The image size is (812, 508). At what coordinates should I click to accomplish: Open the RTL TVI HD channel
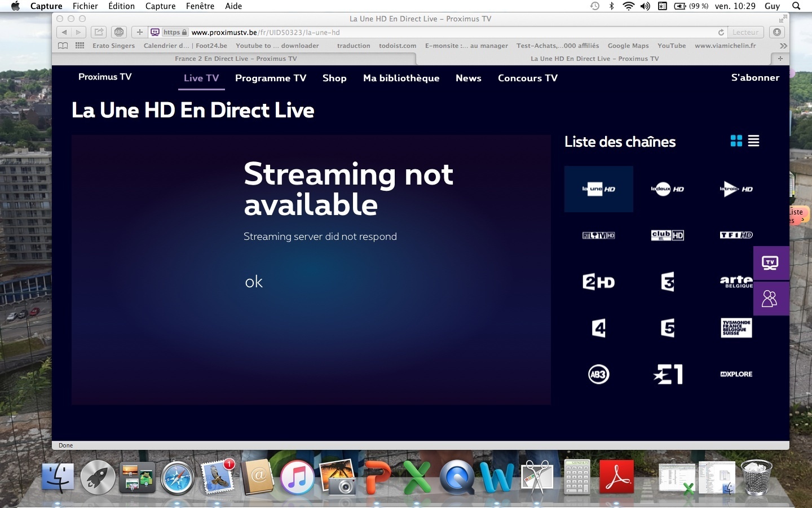click(x=599, y=235)
